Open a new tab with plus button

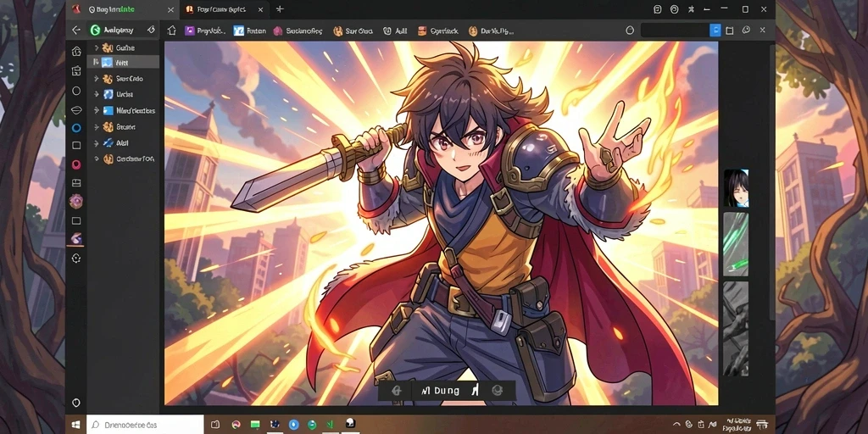pyautogui.click(x=280, y=9)
